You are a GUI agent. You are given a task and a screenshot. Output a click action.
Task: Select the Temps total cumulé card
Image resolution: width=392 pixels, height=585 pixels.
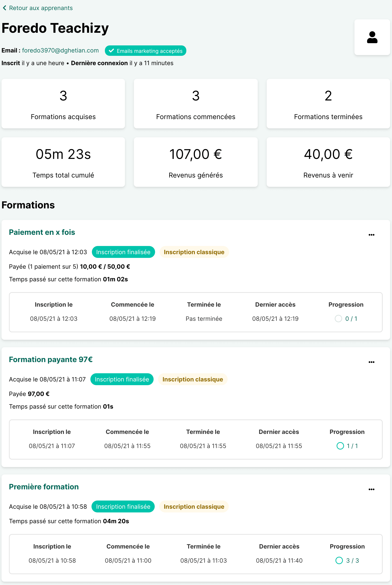point(63,162)
